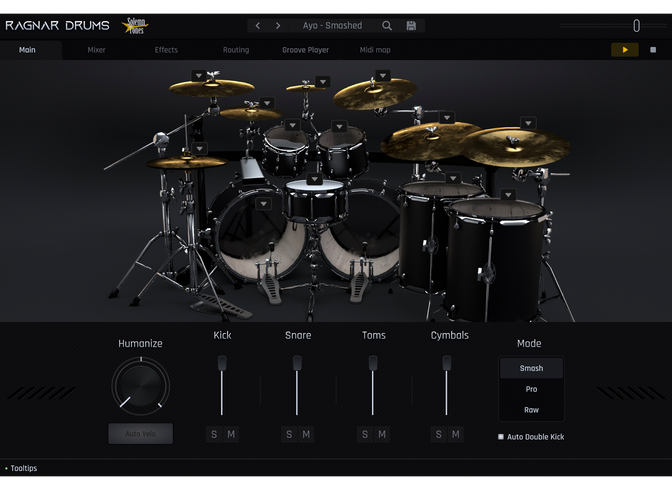Image resolution: width=672 pixels, height=490 pixels.
Task: Open dropdown on the snare drum
Action: pyautogui.click(x=315, y=179)
